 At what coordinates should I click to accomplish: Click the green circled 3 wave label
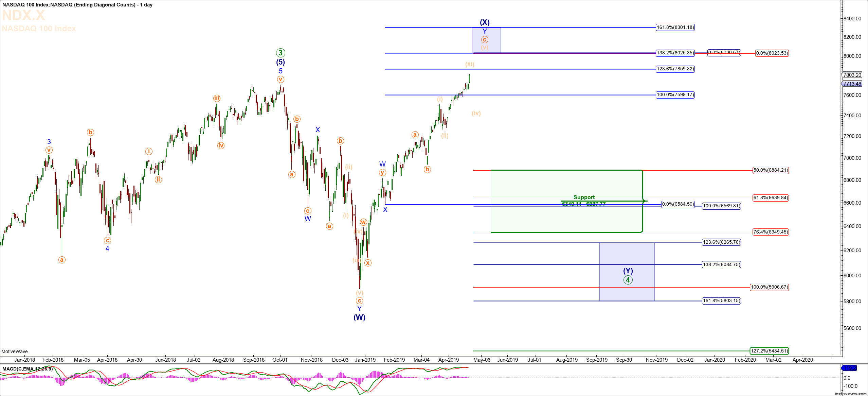coord(280,53)
